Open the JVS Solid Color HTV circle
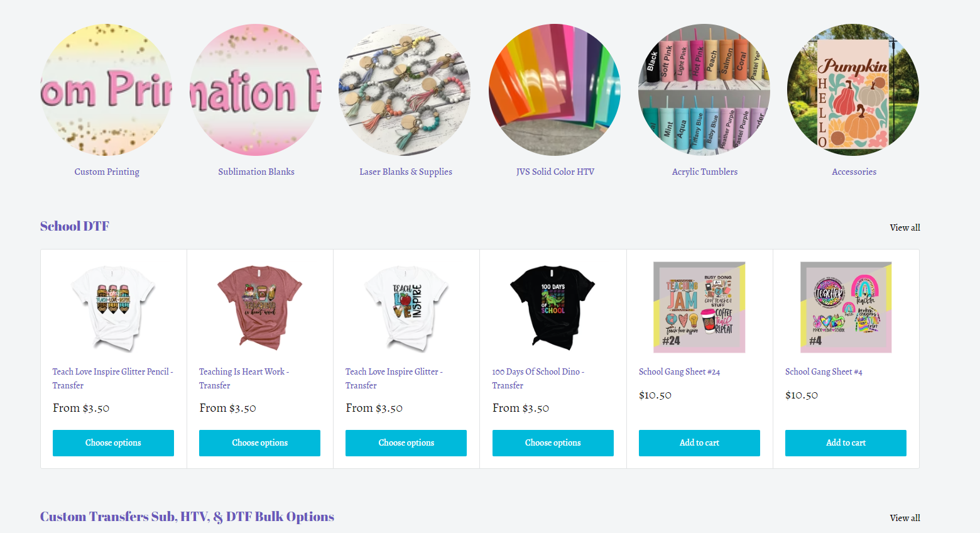The width and height of the screenshot is (980, 533). [x=555, y=90]
